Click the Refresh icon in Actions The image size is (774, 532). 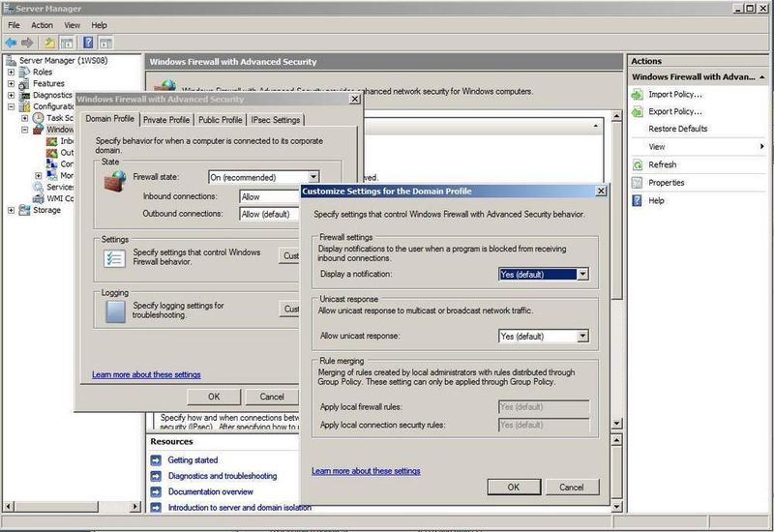[638, 164]
